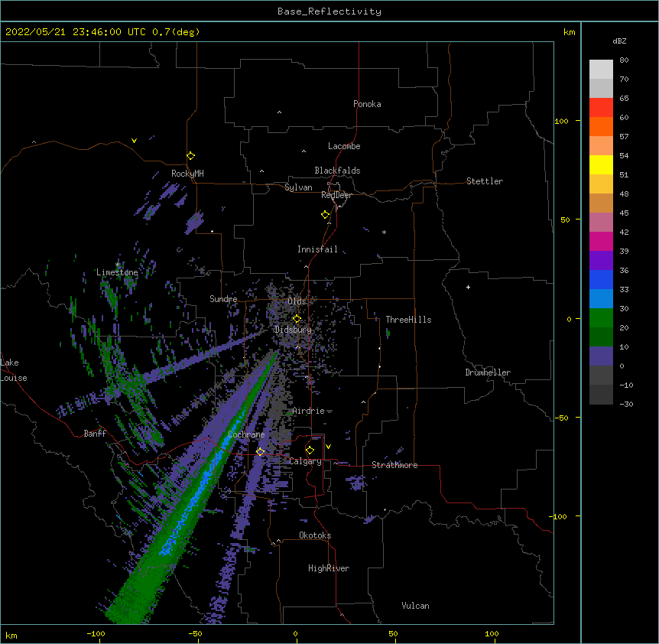Click the Limestone label
The width and height of the screenshot is (659, 644).
[117, 272]
